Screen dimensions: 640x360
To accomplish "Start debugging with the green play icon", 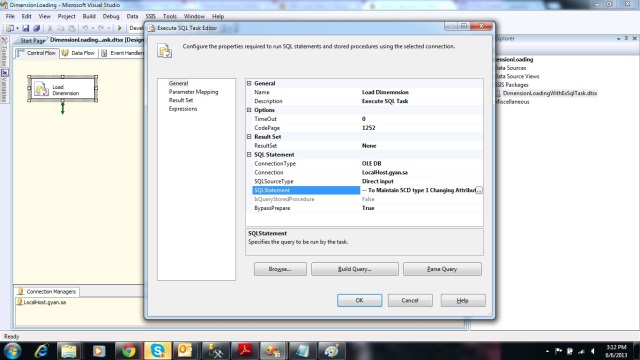I will pyautogui.click(x=120, y=28).
